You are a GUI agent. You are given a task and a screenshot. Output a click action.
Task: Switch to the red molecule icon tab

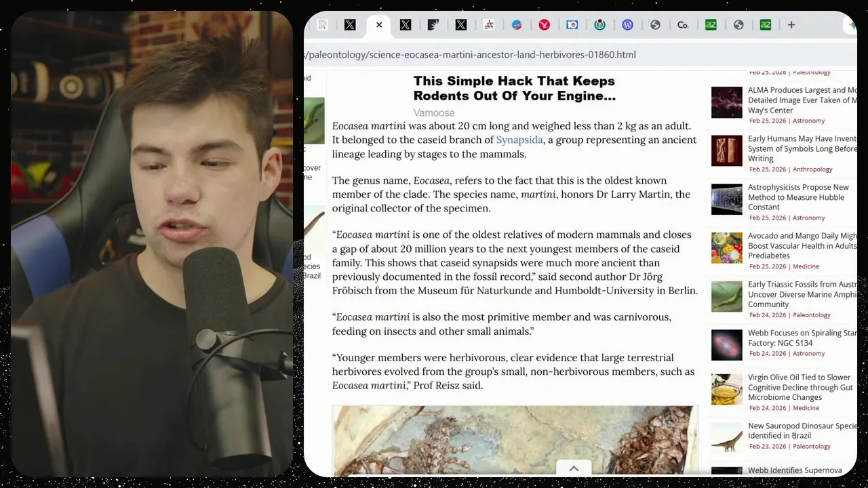488,25
